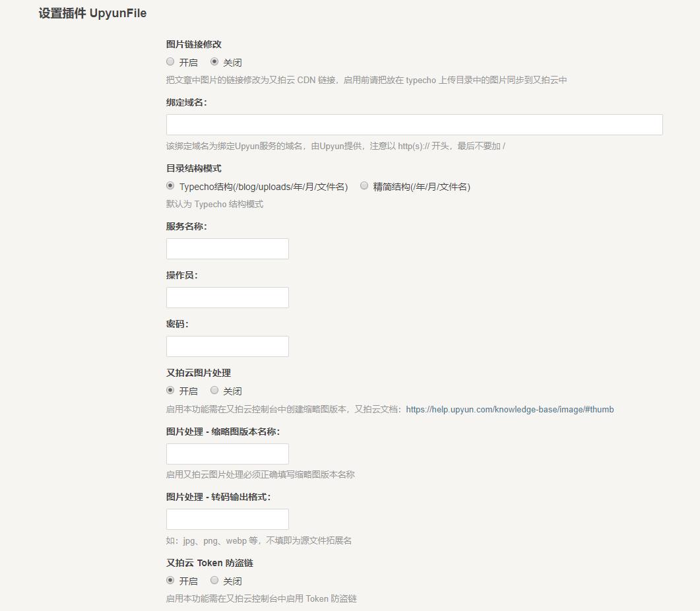Click the 绑定域名: field label
The image size is (700, 611).
pos(186,103)
